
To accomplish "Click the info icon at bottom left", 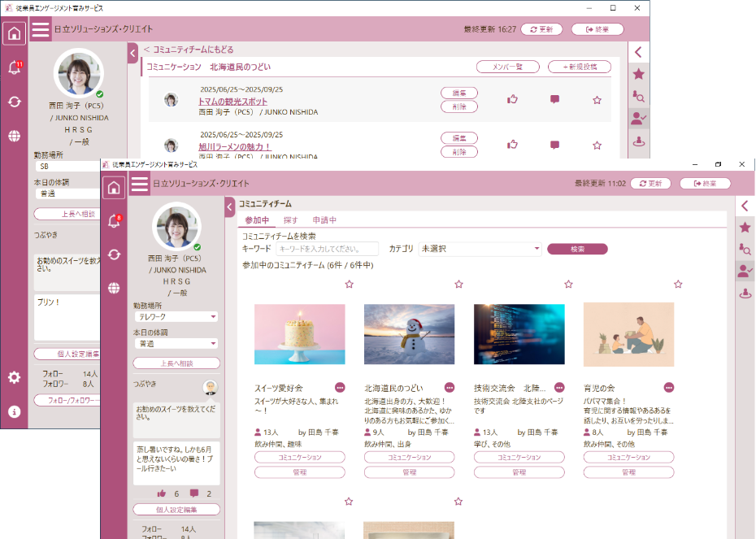I will [14, 411].
